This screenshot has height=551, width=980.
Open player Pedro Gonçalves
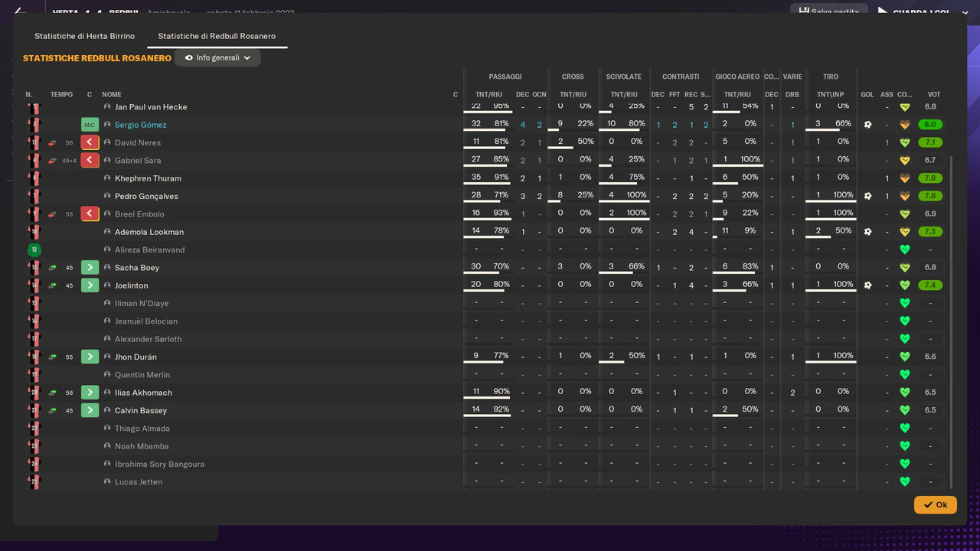[146, 196]
